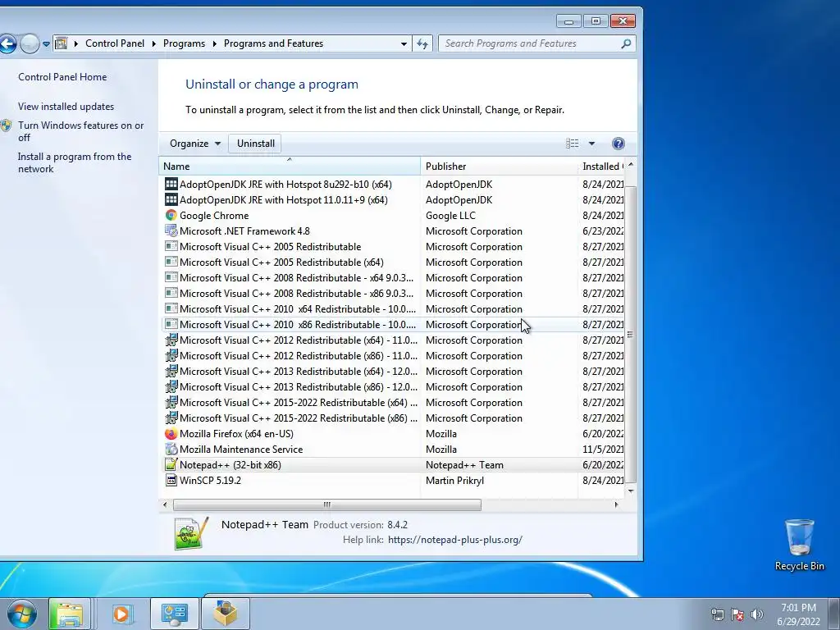The image size is (840, 630).
Task: Select Visual C++ 2013 Redistributable (x64) row
Action: [x=392, y=372]
